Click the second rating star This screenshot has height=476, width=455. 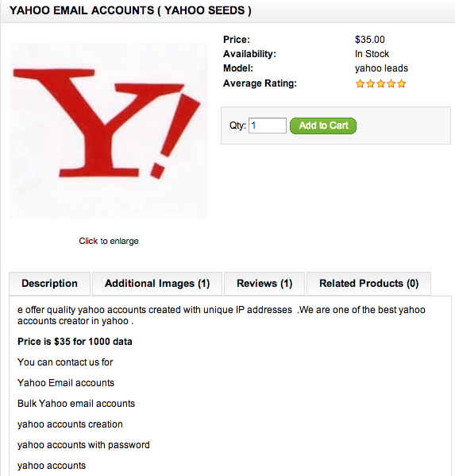click(x=370, y=83)
